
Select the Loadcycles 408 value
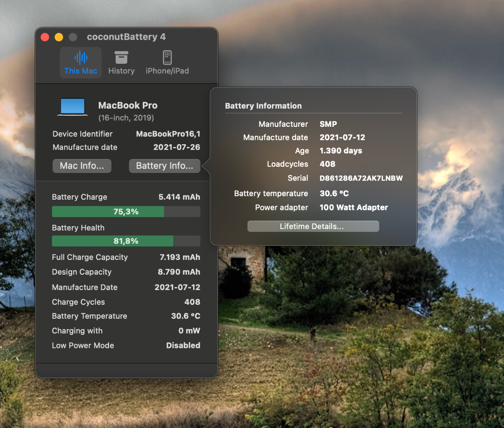[328, 164]
